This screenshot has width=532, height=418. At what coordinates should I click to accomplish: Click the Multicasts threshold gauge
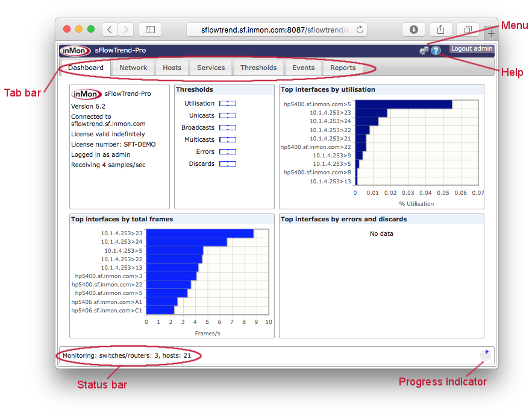coord(228,139)
